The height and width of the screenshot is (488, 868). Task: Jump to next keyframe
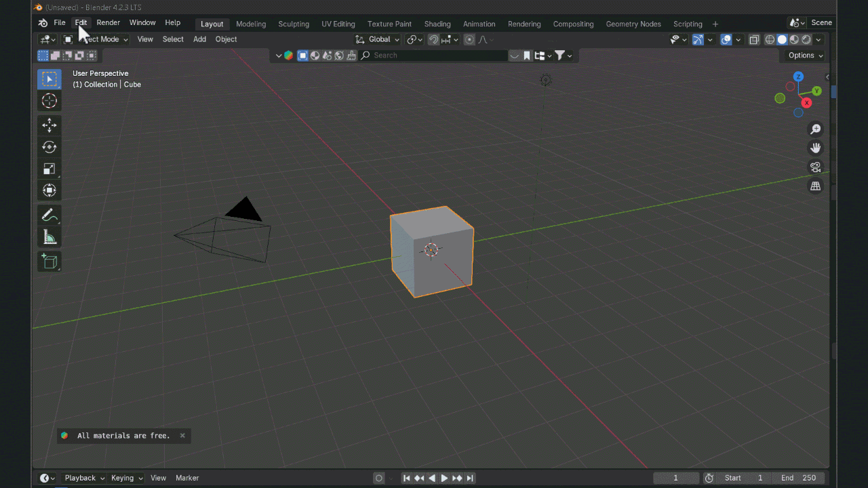[x=457, y=478]
